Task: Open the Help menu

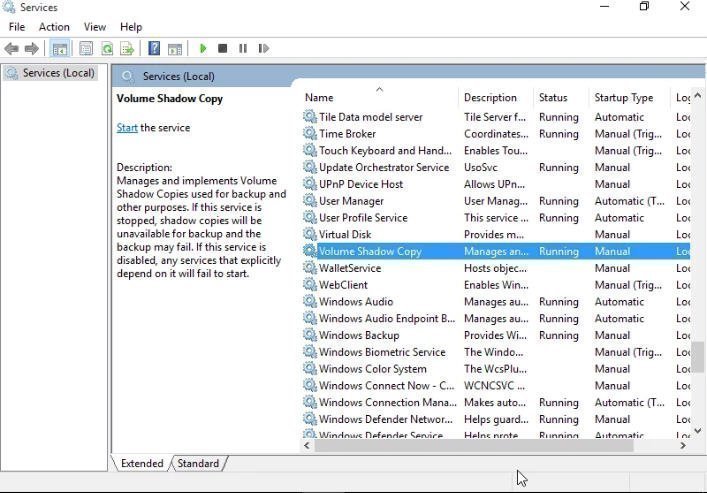Action: click(x=131, y=27)
